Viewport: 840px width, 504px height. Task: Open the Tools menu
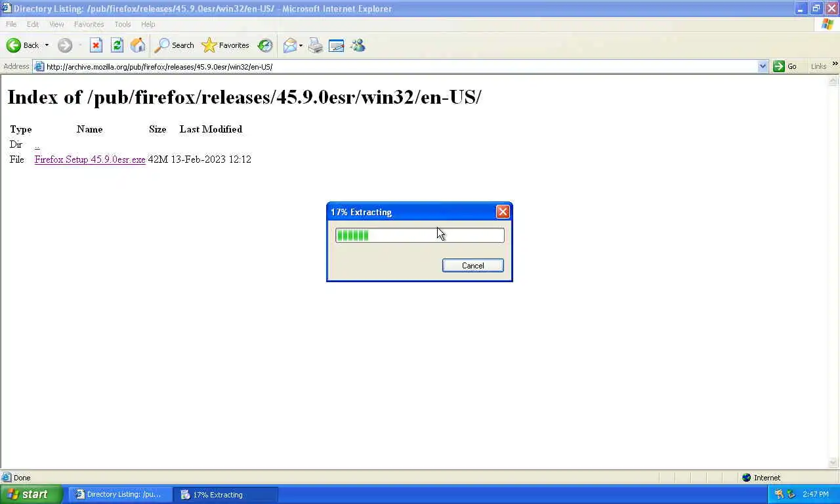pyautogui.click(x=123, y=24)
